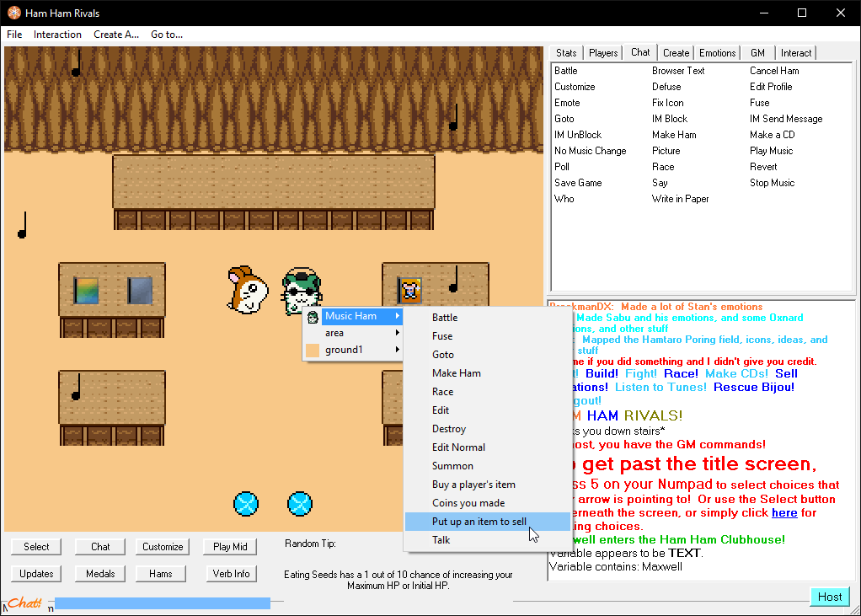Click the Updates button

[x=36, y=574]
